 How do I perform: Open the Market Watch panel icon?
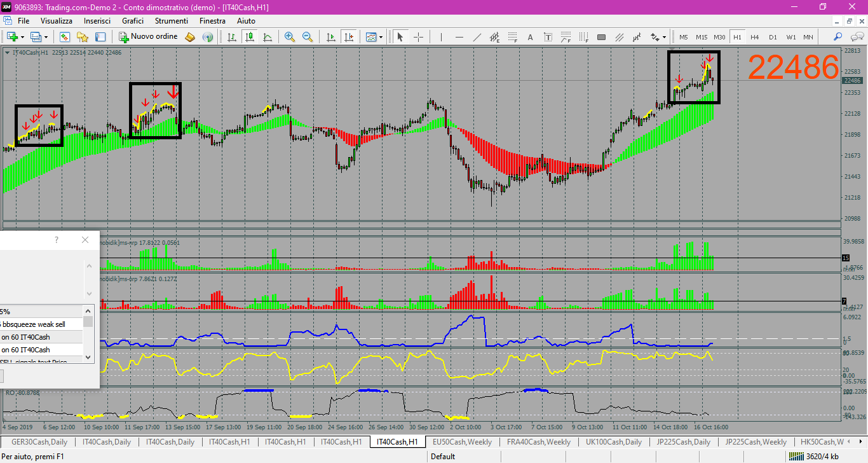64,37
